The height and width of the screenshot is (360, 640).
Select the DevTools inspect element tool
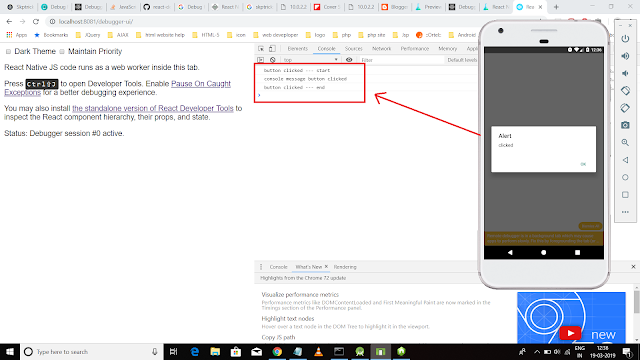pyautogui.click(x=261, y=49)
